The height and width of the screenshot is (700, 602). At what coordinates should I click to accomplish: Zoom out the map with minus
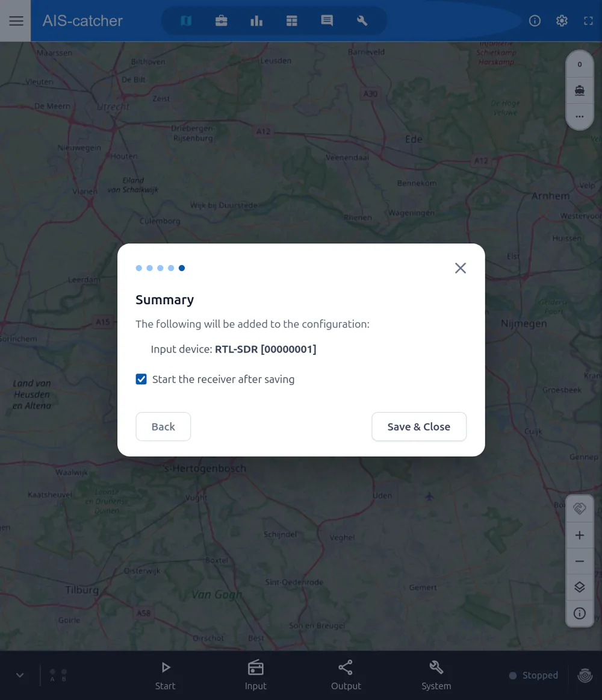(x=580, y=561)
